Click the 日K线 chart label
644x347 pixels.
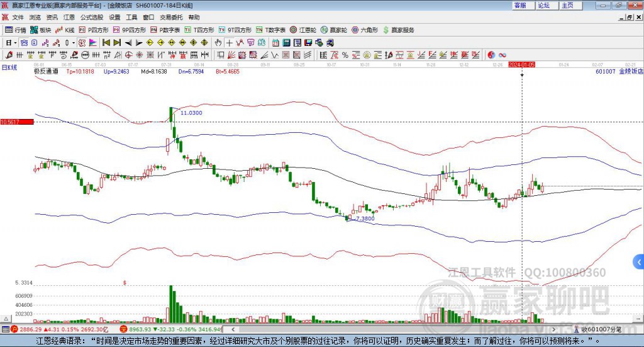[9, 67]
